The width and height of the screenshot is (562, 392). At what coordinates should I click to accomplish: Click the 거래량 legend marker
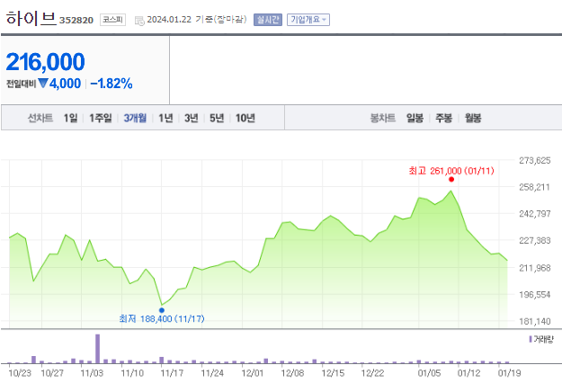pyautogui.click(x=531, y=339)
